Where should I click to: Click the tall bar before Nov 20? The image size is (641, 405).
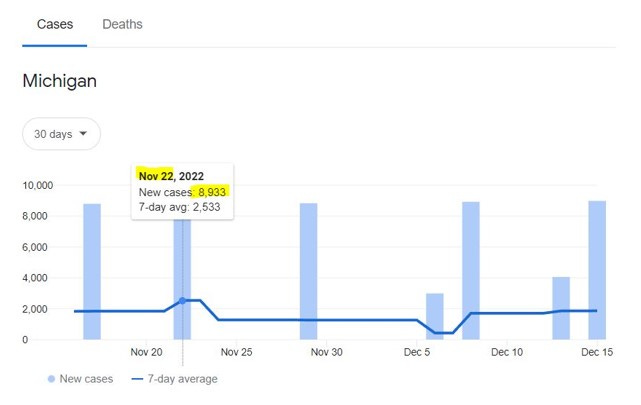point(92,271)
